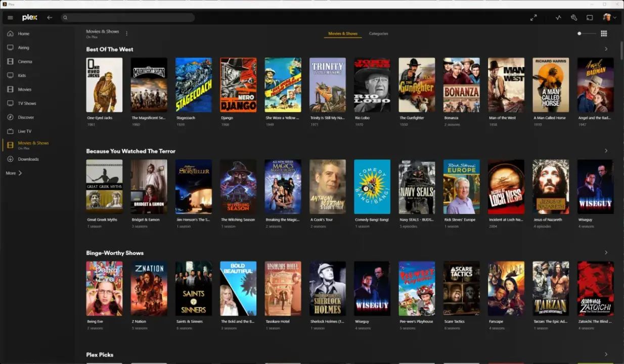The image size is (624, 364).
Task: Click the Navy SEALS - BUDS title text
Action: tap(416, 220)
